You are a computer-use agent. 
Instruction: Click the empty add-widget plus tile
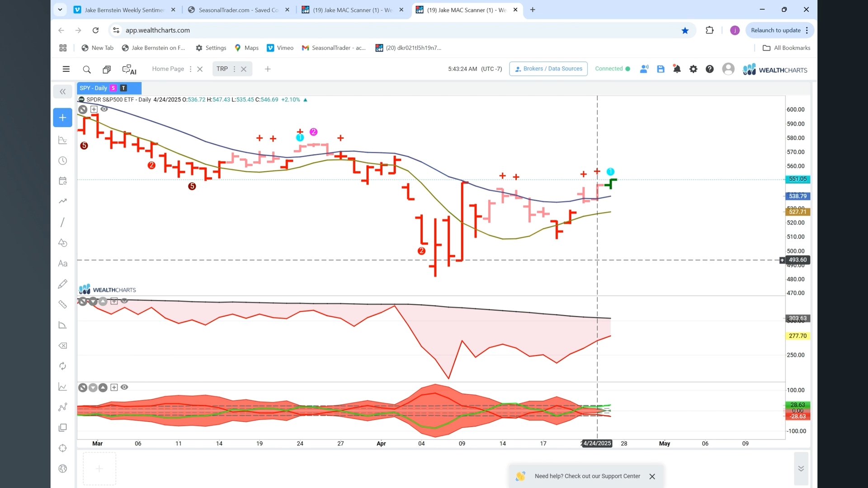pos(99,469)
